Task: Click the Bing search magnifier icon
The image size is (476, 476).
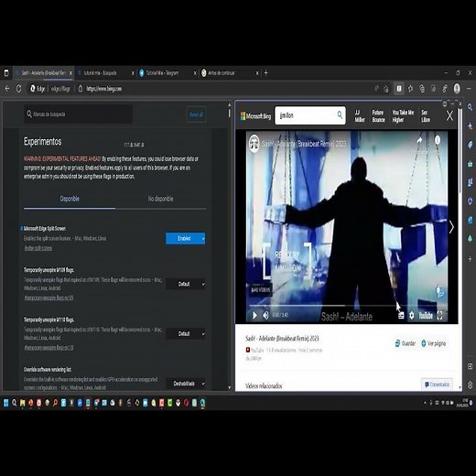Action: tap(340, 115)
